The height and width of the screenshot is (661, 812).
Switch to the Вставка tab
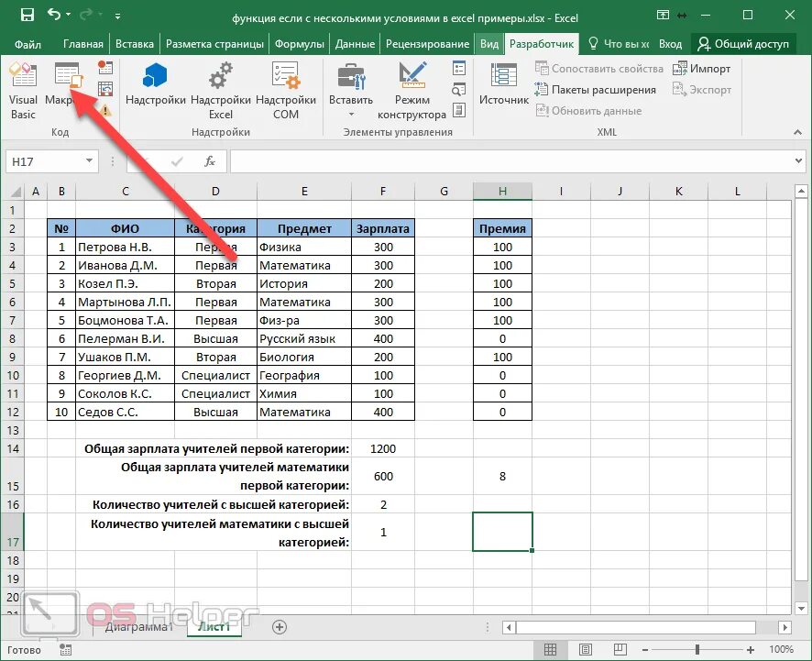(x=135, y=44)
